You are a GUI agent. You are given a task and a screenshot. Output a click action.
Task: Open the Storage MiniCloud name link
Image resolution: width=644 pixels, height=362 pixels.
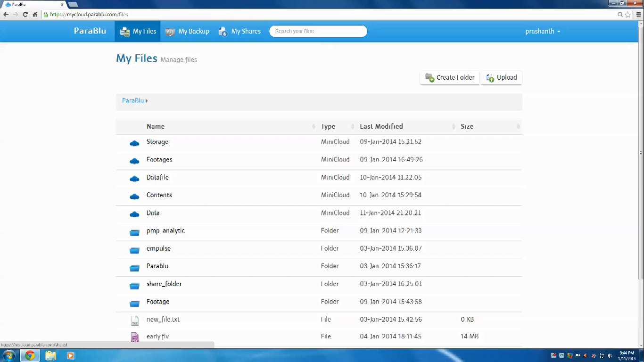click(x=157, y=142)
